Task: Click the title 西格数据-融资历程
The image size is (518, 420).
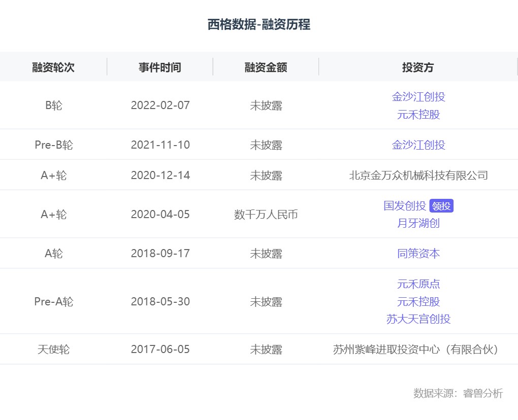Action: (x=259, y=24)
